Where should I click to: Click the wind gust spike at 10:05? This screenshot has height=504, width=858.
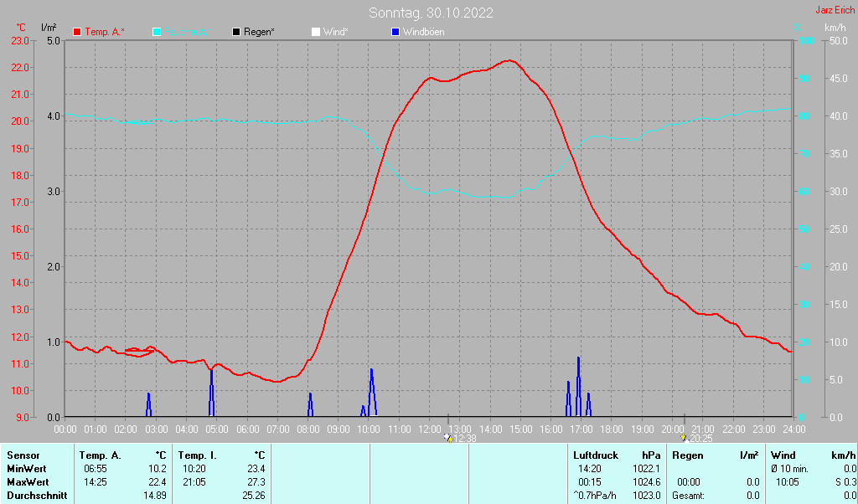click(372, 393)
